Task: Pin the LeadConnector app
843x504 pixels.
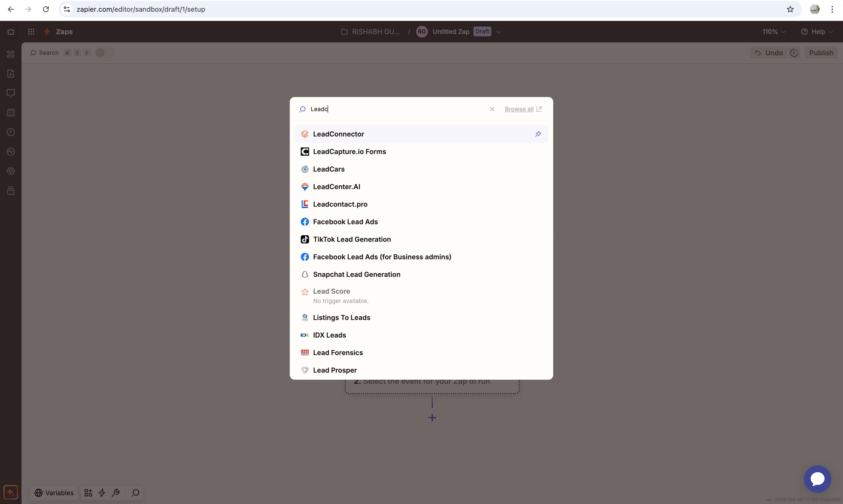Action: tap(538, 134)
